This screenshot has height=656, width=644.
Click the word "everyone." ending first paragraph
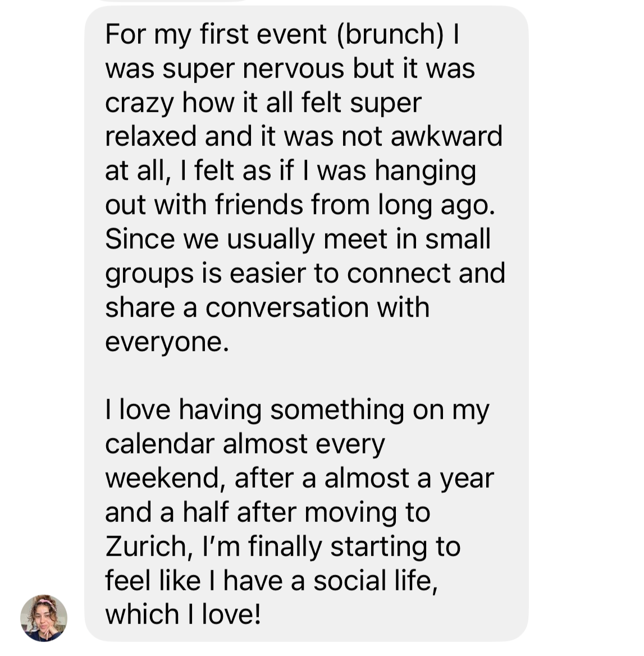click(x=167, y=342)
